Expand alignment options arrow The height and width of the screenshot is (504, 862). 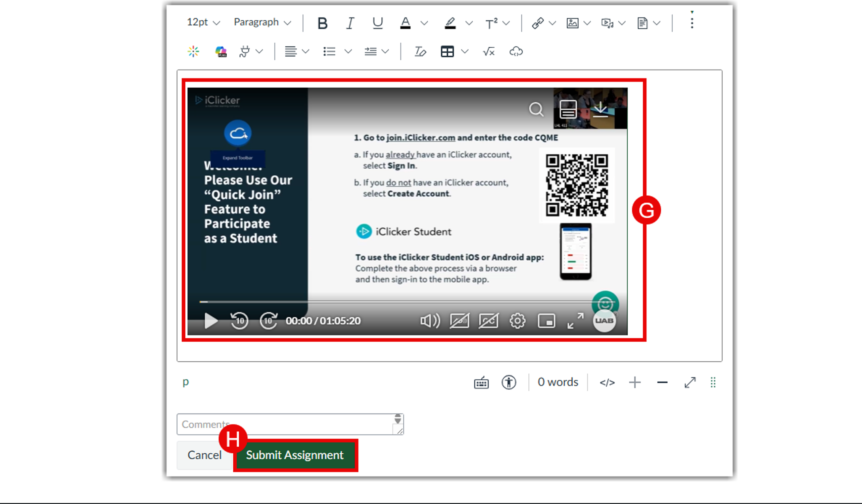[305, 52]
